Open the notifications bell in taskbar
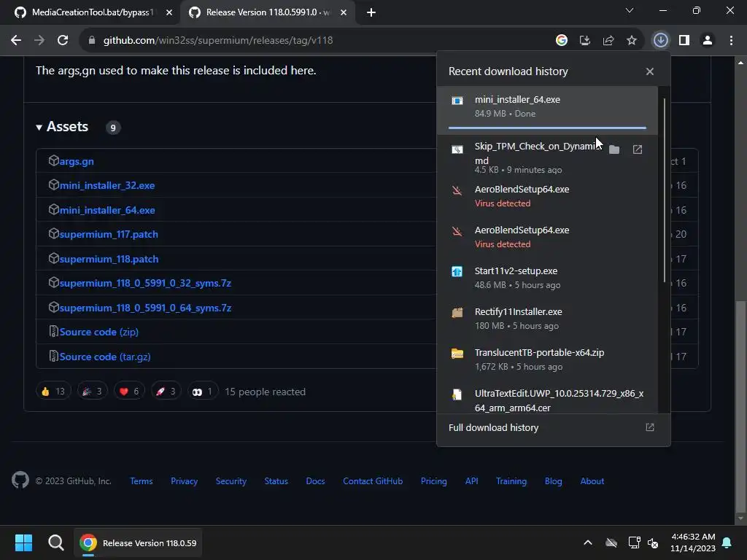 click(727, 542)
